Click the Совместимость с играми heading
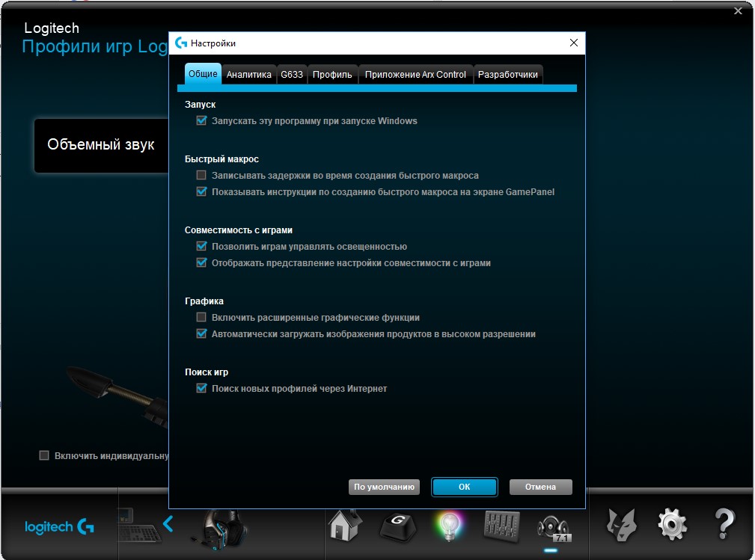The width and height of the screenshot is (755, 560). coord(239,230)
